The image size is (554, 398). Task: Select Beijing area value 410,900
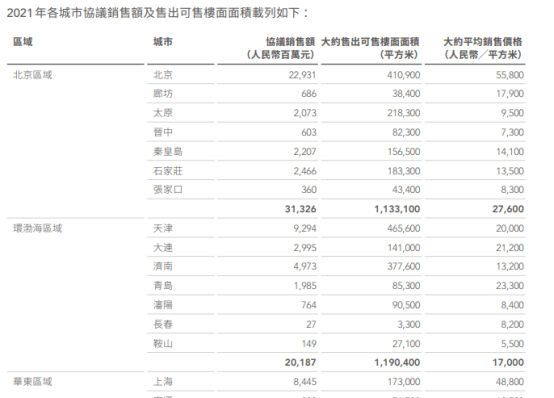pos(403,75)
